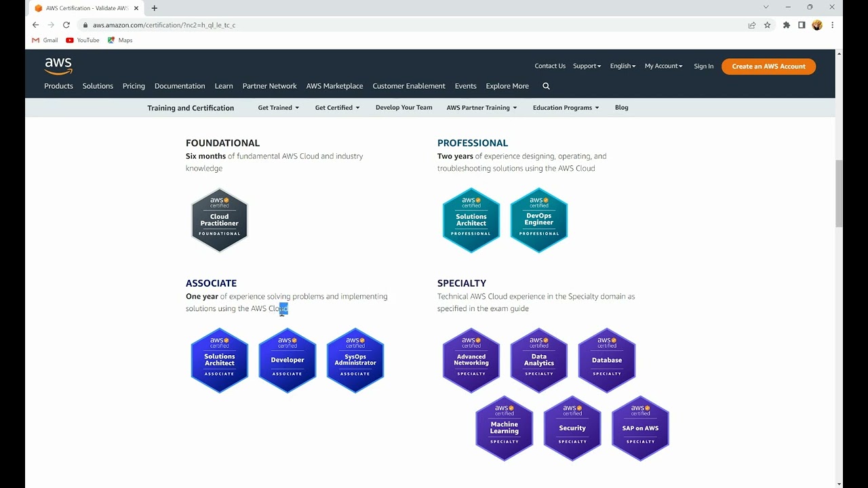Open Chrome three-dot menu
The image size is (868, 488).
pyautogui.click(x=832, y=25)
